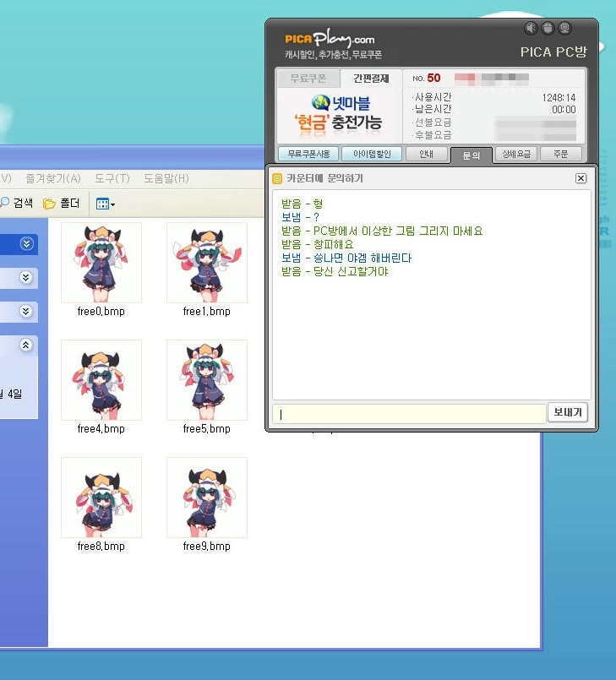Click the "PICA PC방" title text
The image size is (616, 680).
coord(554,52)
